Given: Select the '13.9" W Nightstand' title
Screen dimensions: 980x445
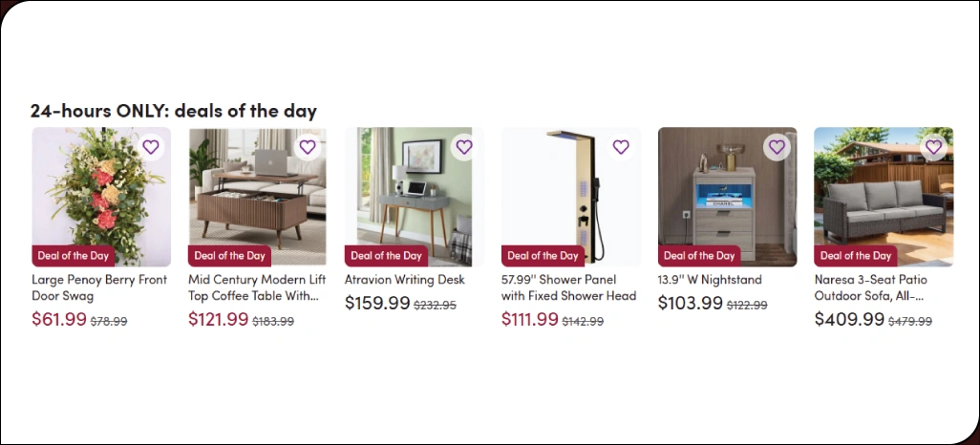Looking at the screenshot, I should [x=710, y=280].
